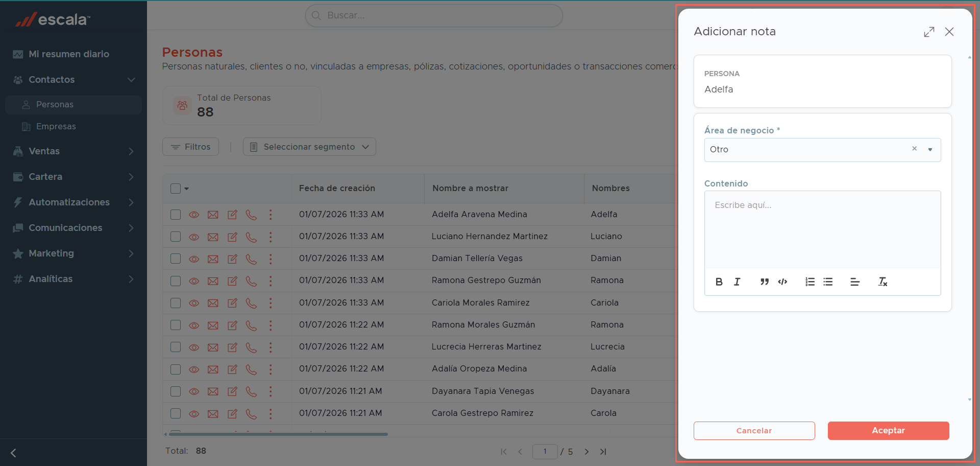Open bulk selection arrow beside header checkbox

[187, 189]
